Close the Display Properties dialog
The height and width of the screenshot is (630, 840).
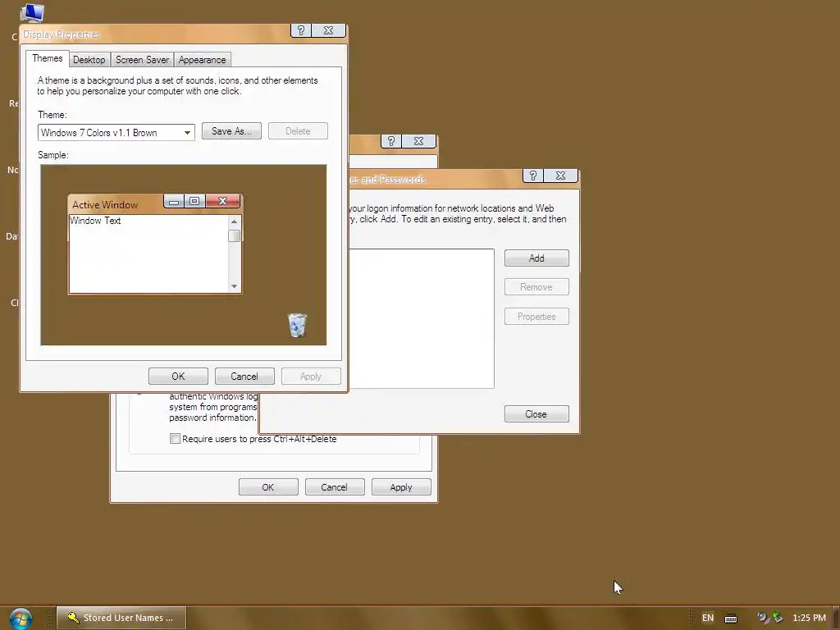coord(328,30)
